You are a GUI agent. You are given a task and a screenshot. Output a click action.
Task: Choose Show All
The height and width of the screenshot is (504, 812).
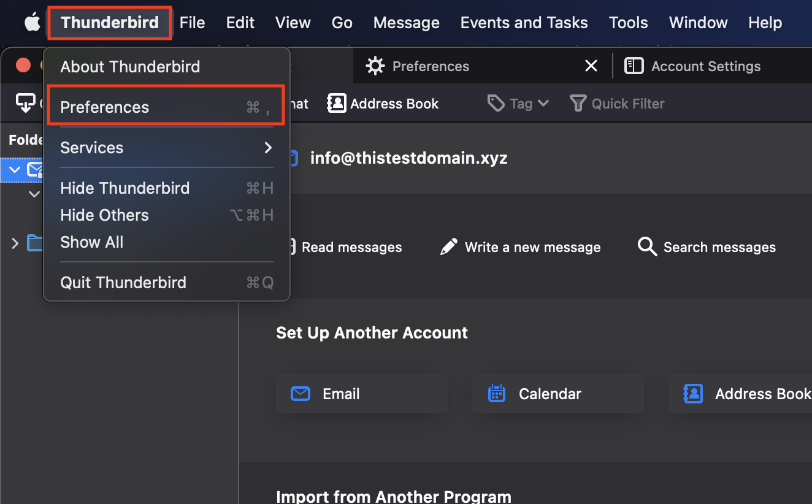[166, 242]
